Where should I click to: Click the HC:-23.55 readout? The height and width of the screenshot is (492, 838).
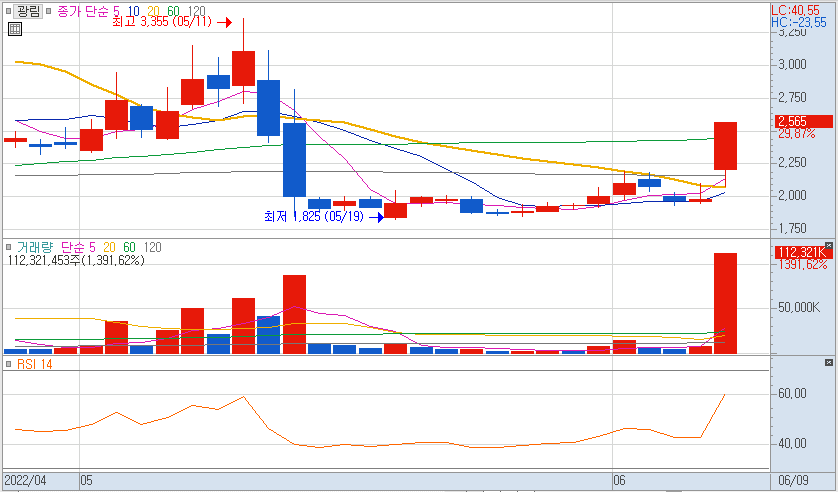pos(799,22)
